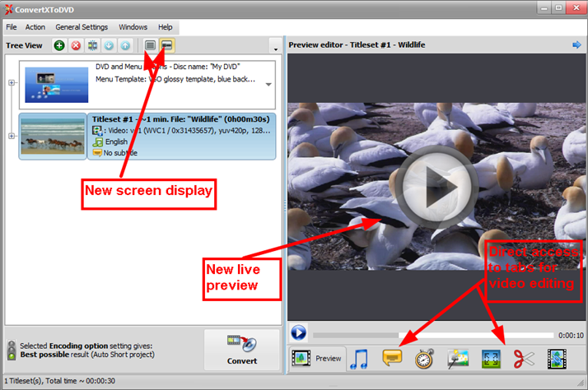Open the Windows menu

(x=133, y=27)
